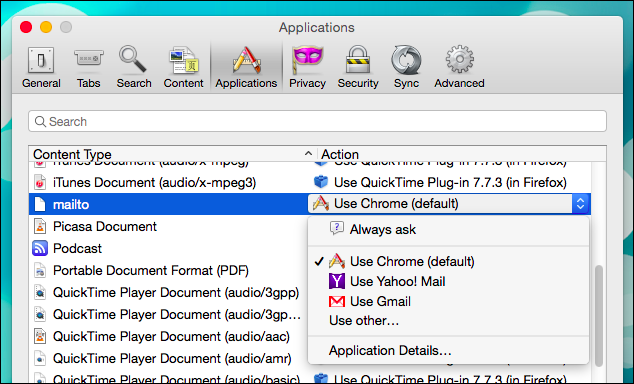Click the PDF document icon

[40, 270]
